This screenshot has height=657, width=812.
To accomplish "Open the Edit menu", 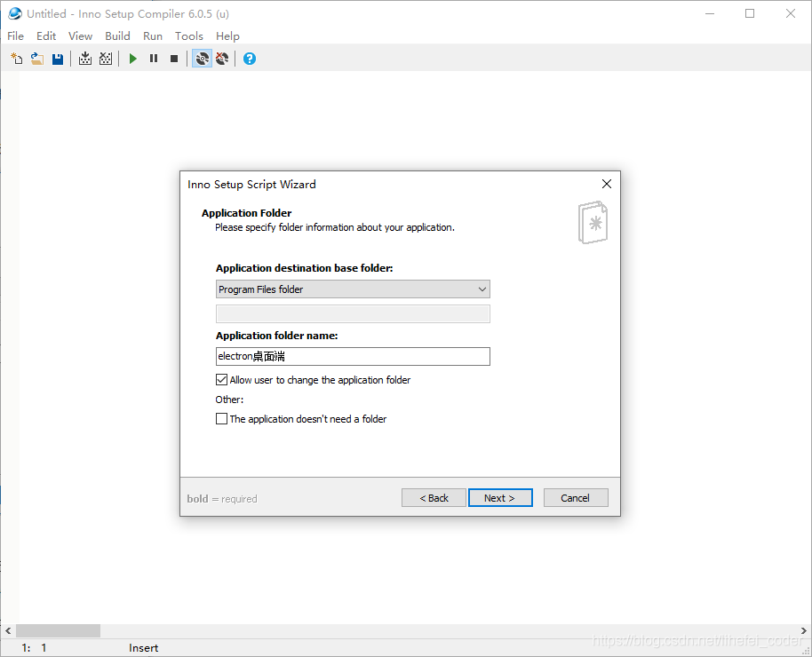I will point(46,36).
